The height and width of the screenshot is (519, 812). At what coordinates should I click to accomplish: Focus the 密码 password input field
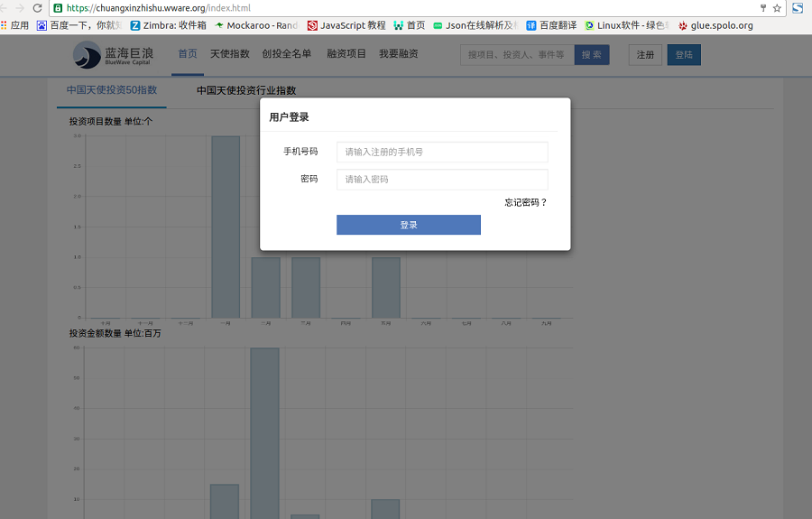tap(442, 180)
